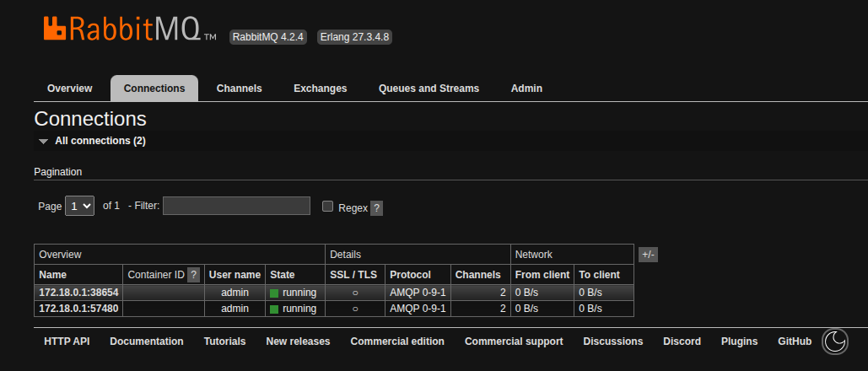Visit the Plugins footer link
The width and height of the screenshot is (868, 371).
pyautogui.click(x=740, y=341)
